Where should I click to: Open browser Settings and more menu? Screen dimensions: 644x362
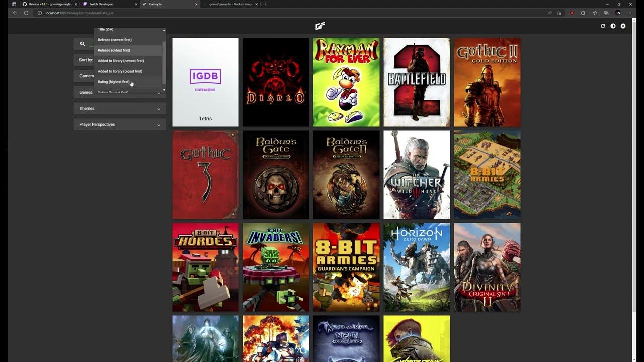pos(629,13)
